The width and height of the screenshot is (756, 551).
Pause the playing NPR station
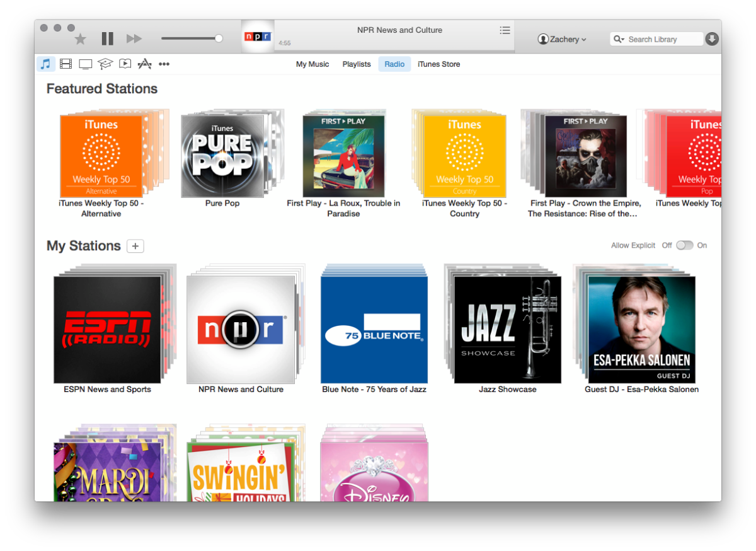coord(108,39)
